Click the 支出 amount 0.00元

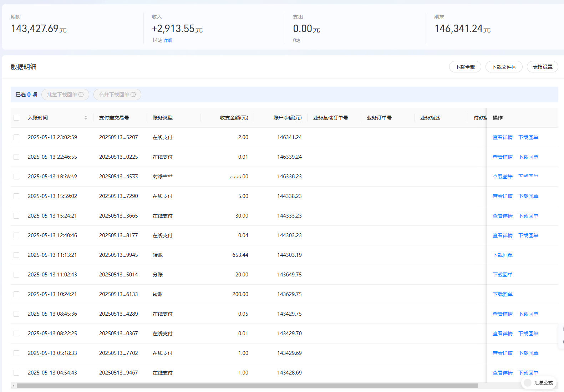coord(307,29)
